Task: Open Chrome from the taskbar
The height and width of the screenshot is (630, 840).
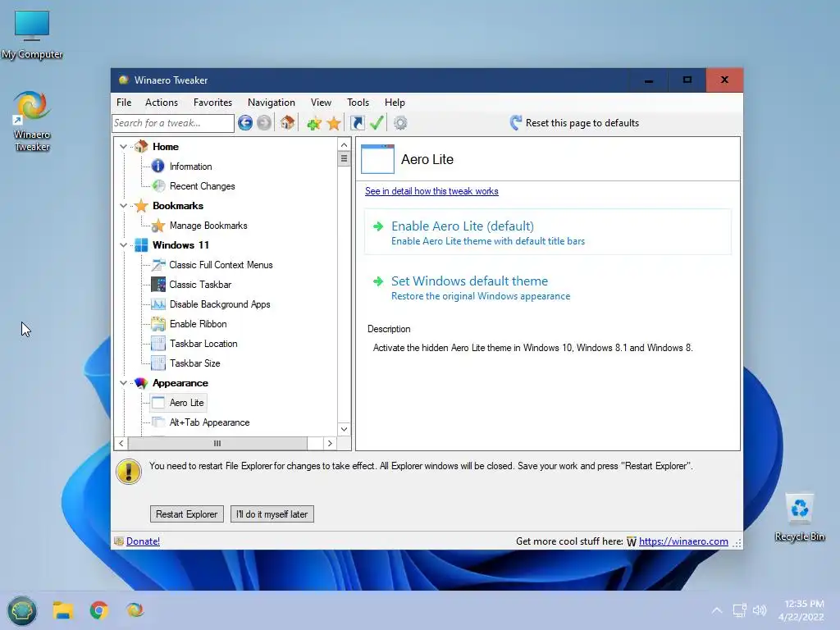Action: pyautogui.click(x=98, y=610)
